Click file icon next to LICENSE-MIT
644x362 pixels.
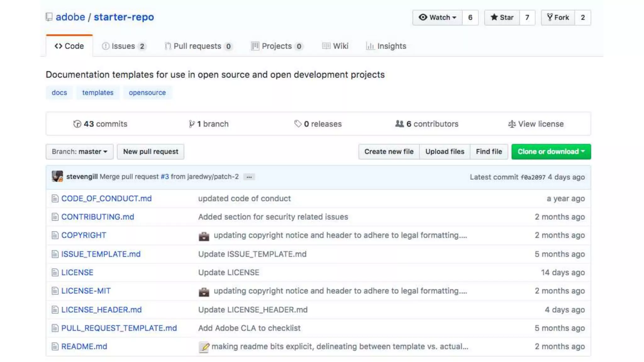[55, 291]
